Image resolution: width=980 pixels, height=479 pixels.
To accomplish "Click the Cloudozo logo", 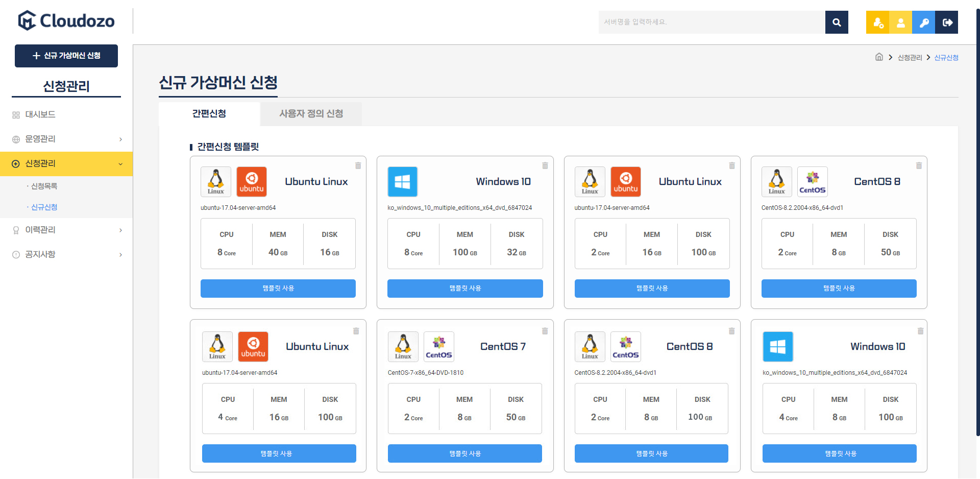I will pos(66,21).
